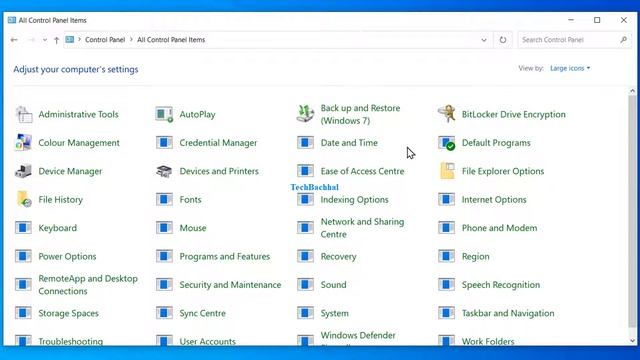Click the search magnifier icon
Image resolution: width=640 pixels, height=360 pixels.
[623, 40]
